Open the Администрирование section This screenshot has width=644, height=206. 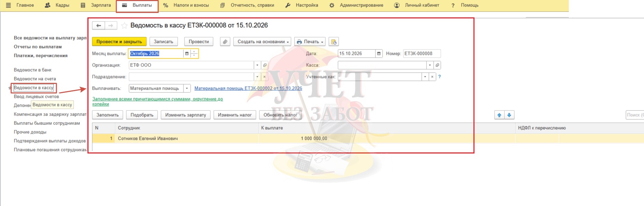coord(356,5)
